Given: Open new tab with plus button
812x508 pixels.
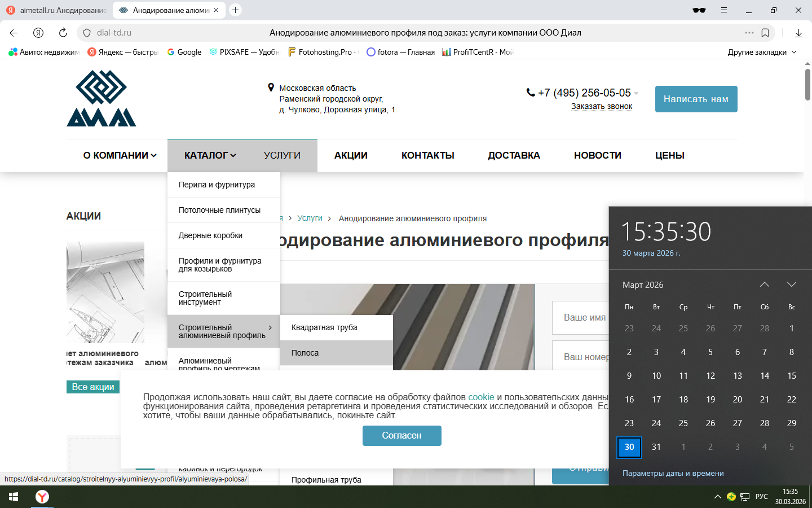Looking at the screenshot, I should coord(236,10).
